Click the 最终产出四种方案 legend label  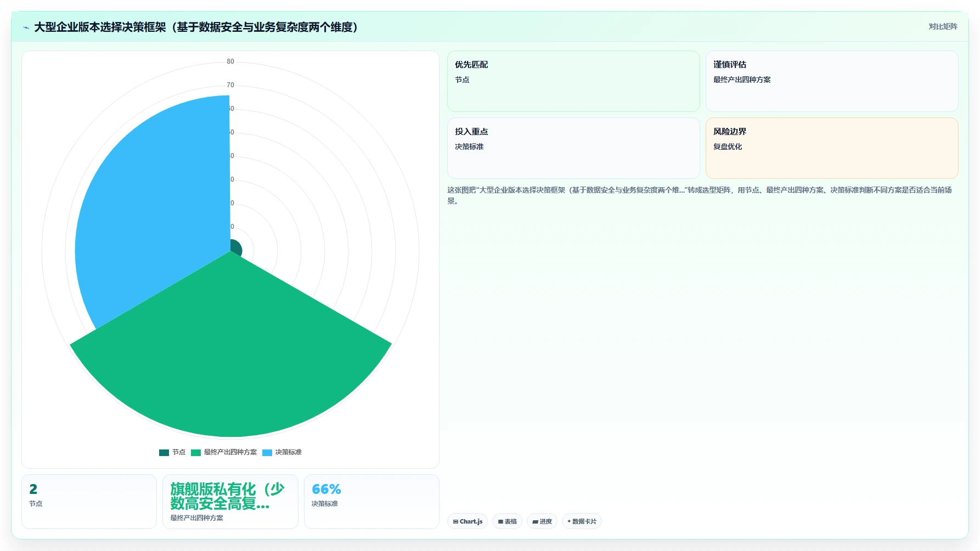point(230,452)
